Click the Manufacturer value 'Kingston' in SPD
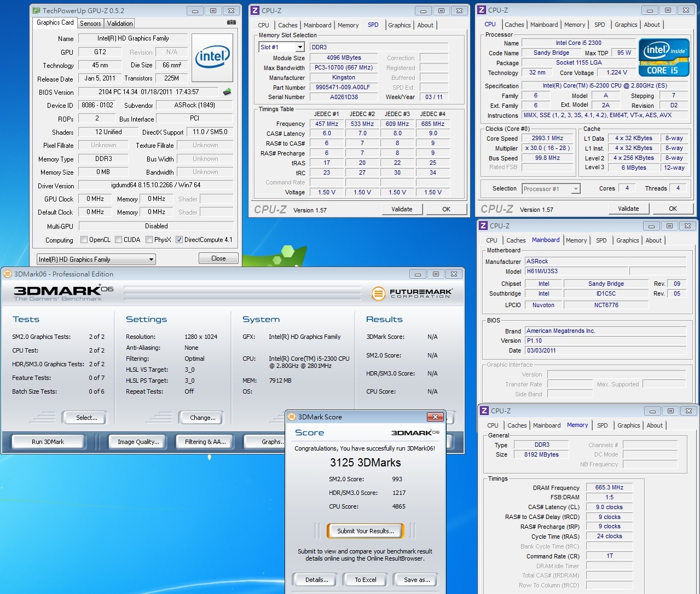 click(x=344, y=77)
